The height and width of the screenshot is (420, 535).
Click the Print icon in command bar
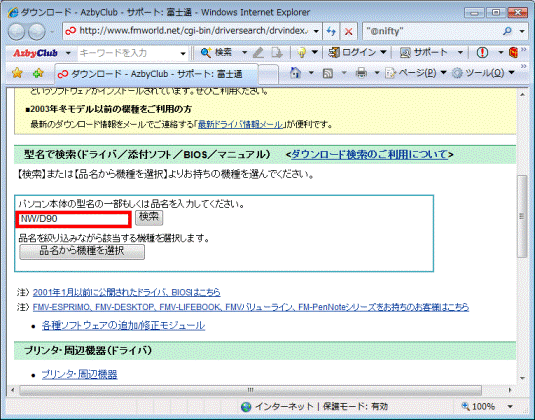tap(361, 73)
